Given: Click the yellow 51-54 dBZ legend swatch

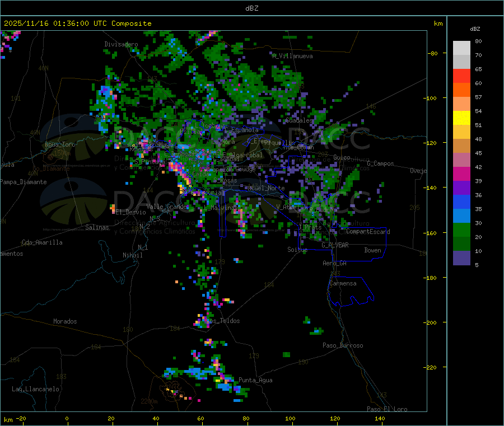Looking at the screenshot, I should 461,118.
